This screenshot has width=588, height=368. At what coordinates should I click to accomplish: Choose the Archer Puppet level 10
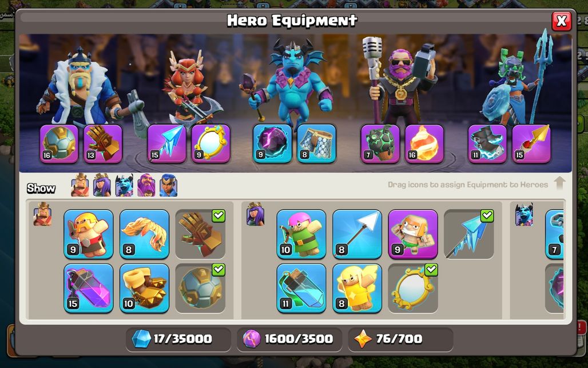(301, 234)
